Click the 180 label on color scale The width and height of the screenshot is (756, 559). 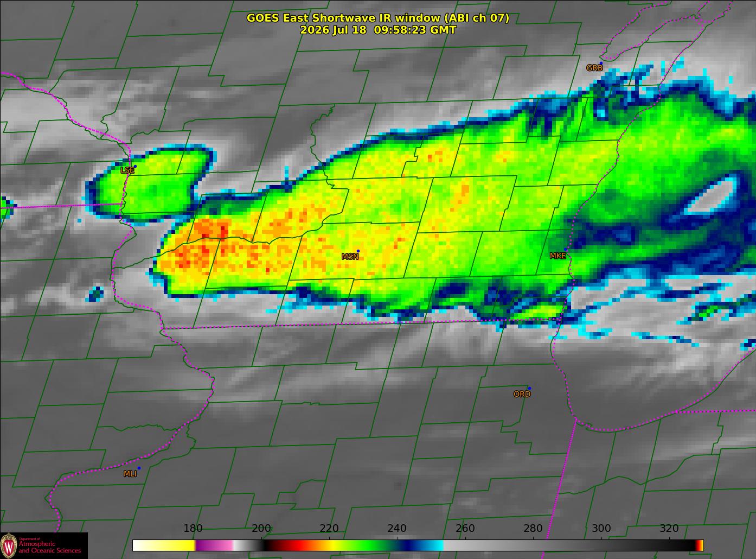193,529
